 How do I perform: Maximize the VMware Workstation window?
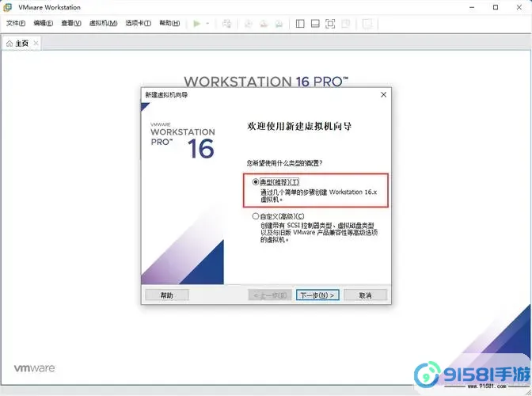tap(496, 7)
